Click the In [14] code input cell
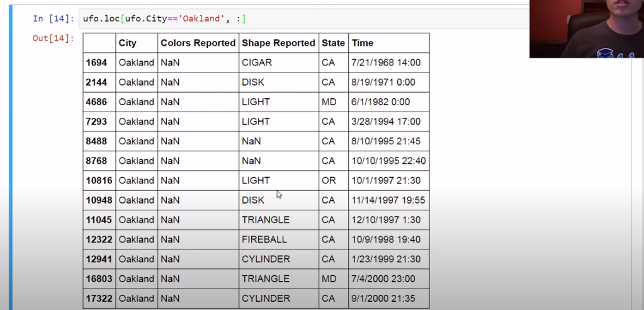Image resolution: width=644 pixels, height=310 pixels. (304, 19)
